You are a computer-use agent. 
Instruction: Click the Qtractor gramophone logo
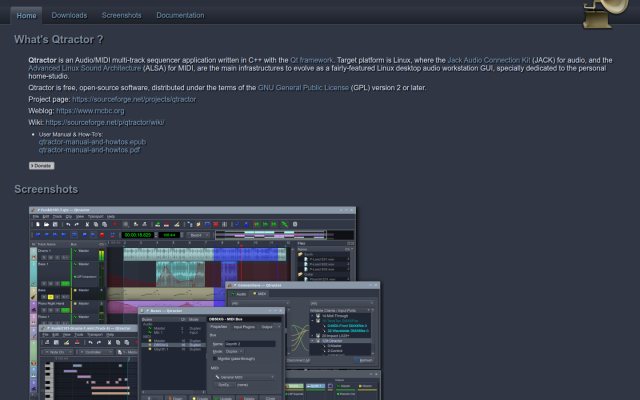tap(605, 14)
